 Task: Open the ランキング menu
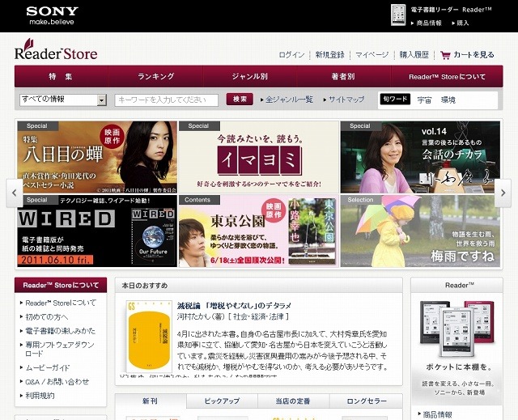click(156, 76)
